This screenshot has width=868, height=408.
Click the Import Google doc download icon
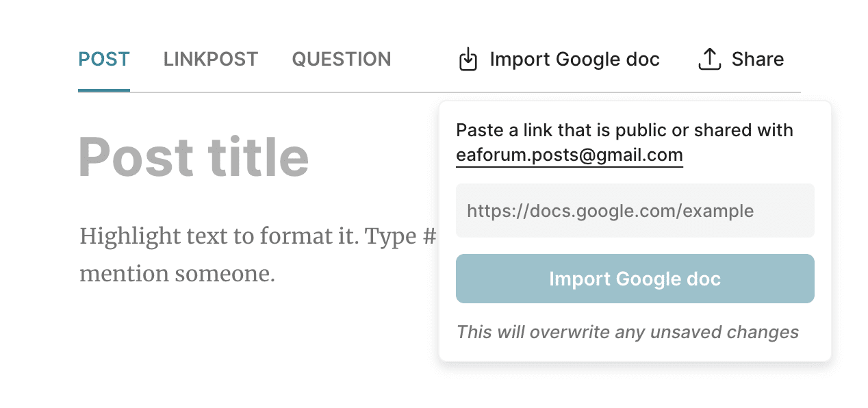coord(468,60)
